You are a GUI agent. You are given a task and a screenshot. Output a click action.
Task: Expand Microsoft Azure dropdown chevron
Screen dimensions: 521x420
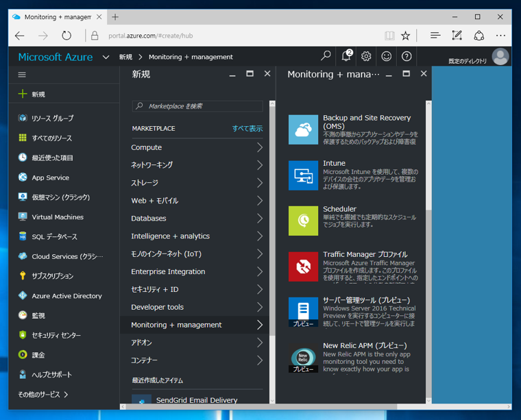coord(106,57)
